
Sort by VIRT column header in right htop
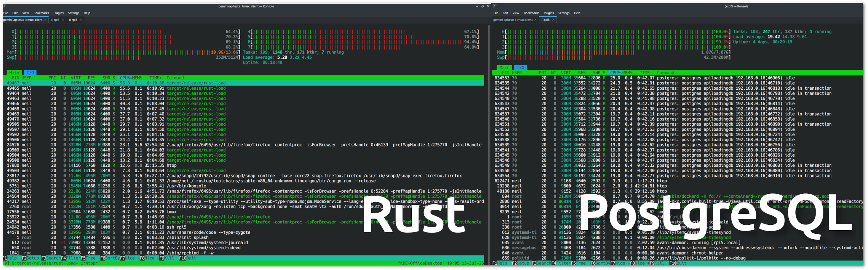[566, 73]
